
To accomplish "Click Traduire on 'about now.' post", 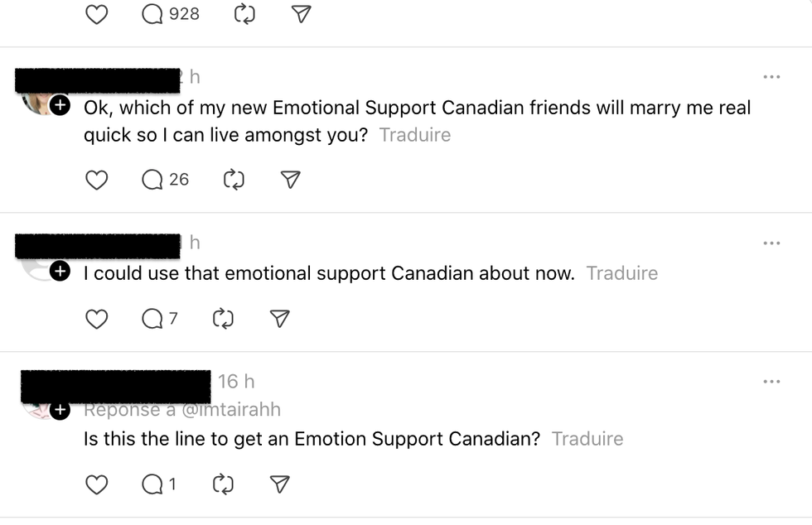I will pos(622,273).
